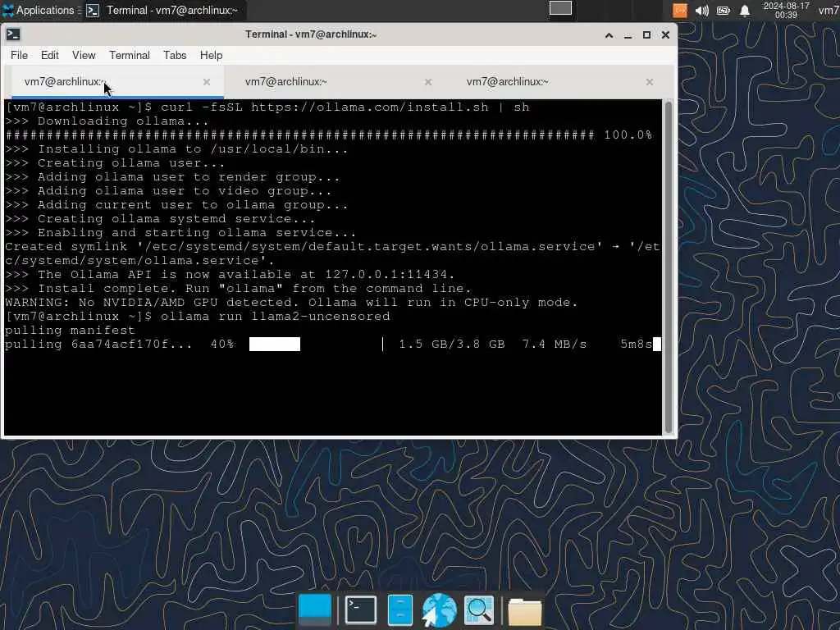Screen dimensions: 840x630
Task: Open the File Manager cabinet icon in dock
Action: click(x=399, y=609)
